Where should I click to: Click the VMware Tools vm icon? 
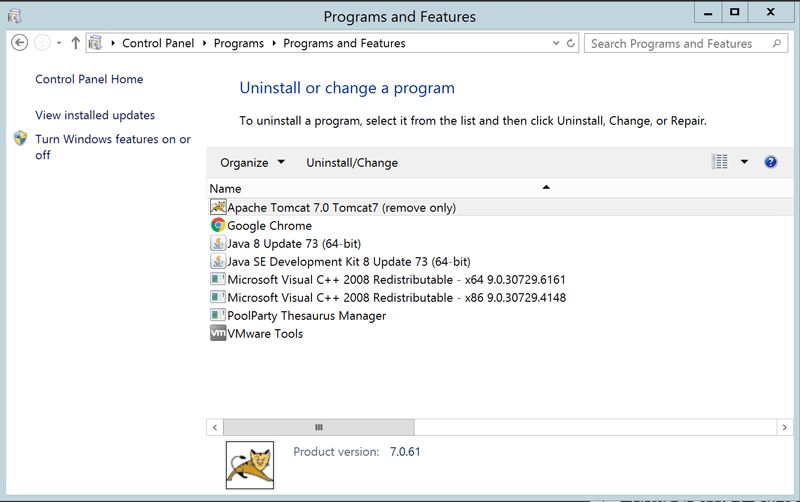point(218,333)
